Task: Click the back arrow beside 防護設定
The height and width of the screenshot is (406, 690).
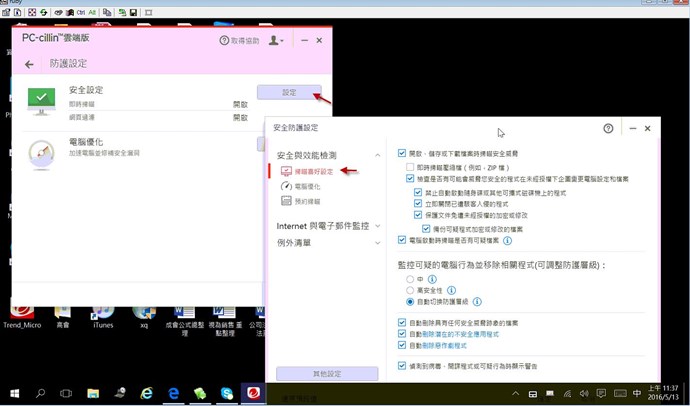Action: coord(29,64)
